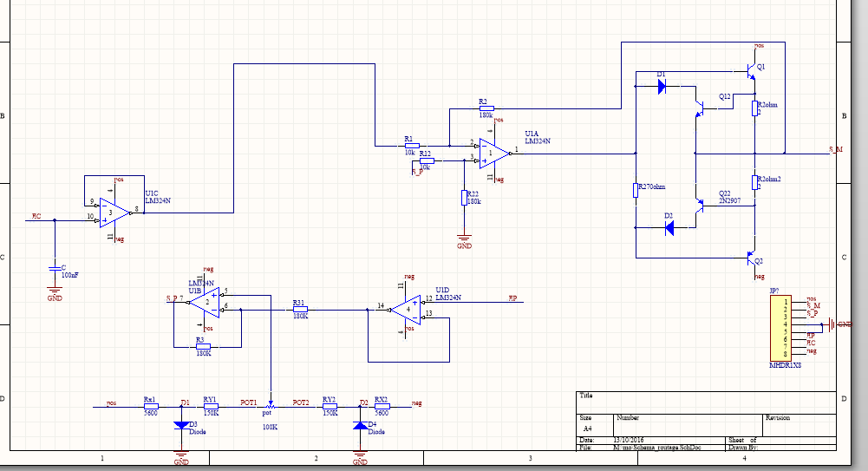Click the MHDR1X8 header part name

point(785,365)
